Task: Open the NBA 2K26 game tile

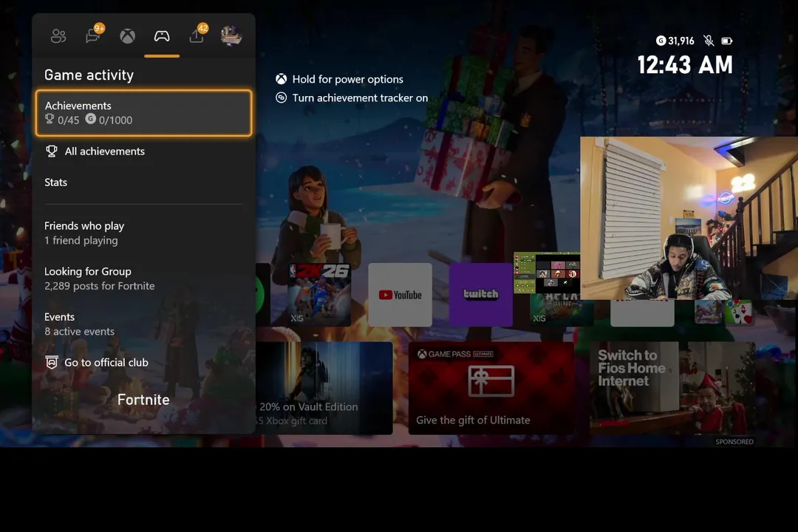Action: click(x=319, y=294)
